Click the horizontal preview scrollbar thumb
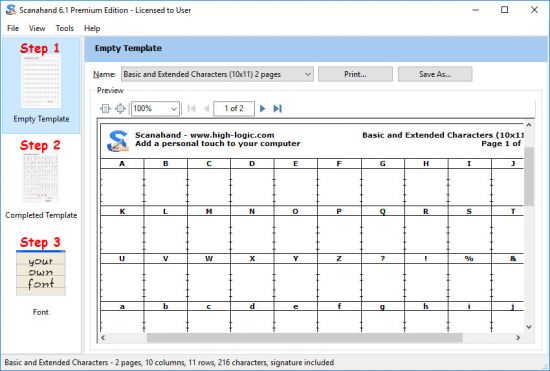The width and height of the screenshot is (550, 371). pos(304,338)
